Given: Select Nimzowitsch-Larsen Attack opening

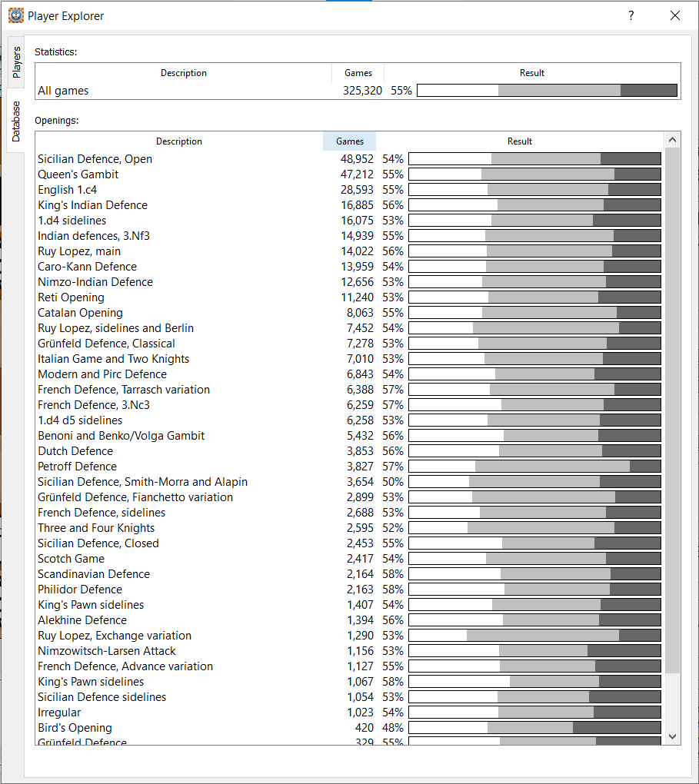Looking at the screenshot, I should point(107,651).
